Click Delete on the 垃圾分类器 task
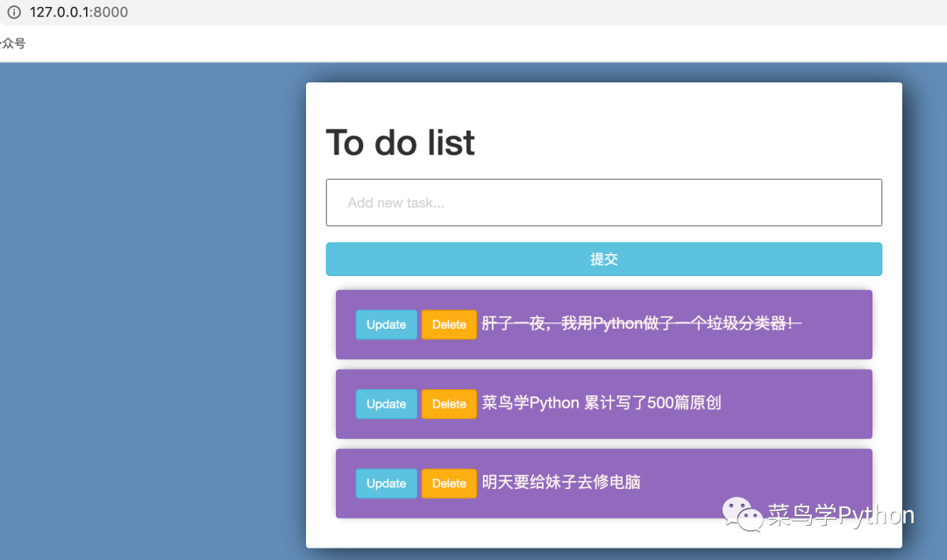Image resolution: width=947 pixels, height=560 pixels. pyautogui.click(x=449, y=324)
